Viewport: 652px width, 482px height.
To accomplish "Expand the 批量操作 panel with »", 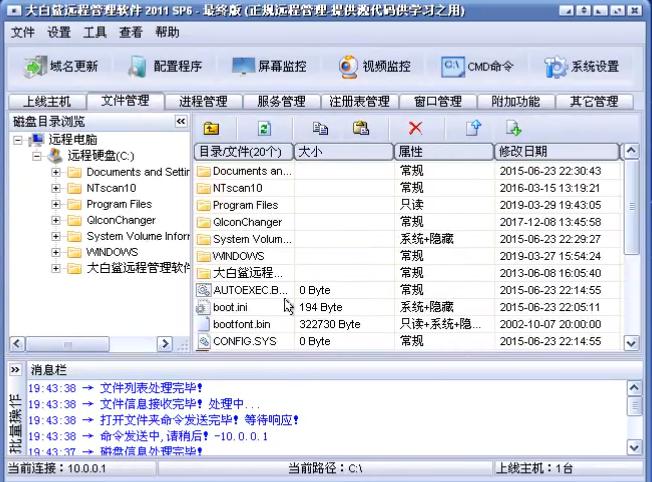I will pyautogui.click(x=15, y=369).
